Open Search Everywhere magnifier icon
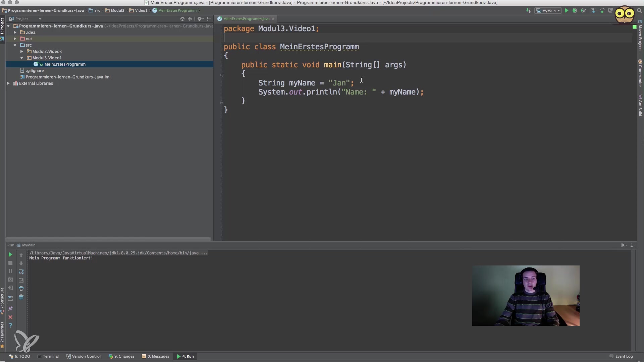The height and width of the screenshot is (362, 644). 639,11
